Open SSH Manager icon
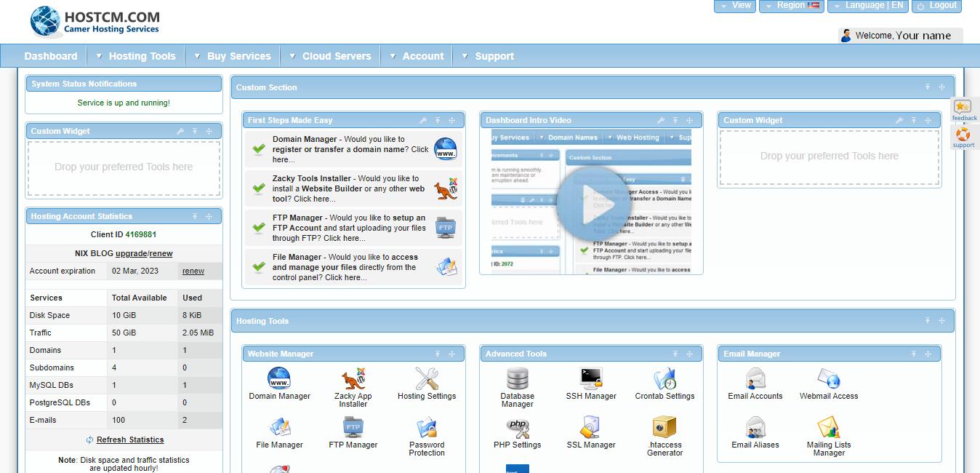 point(591,378)
